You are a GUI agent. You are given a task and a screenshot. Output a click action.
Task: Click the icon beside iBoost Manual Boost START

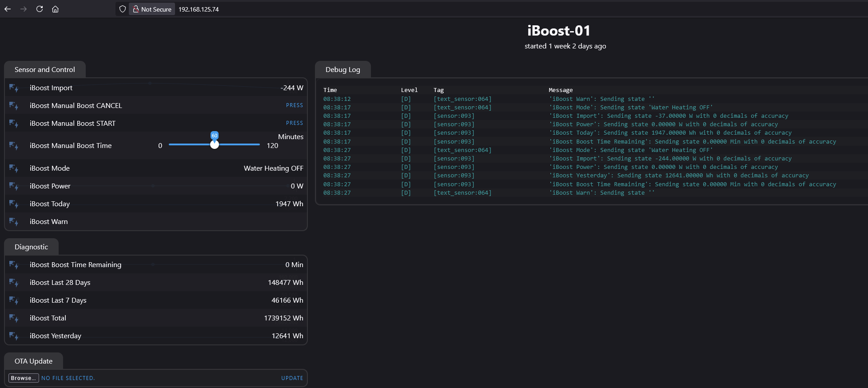tap(14, 124)
